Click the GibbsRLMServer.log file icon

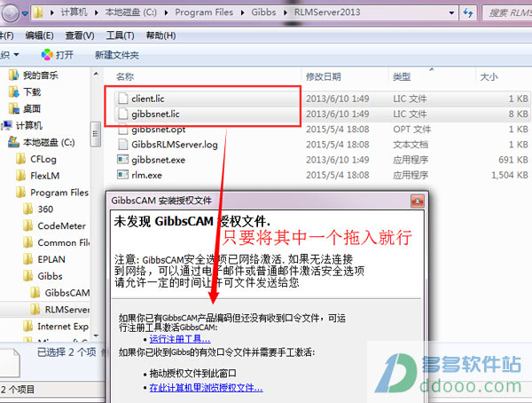(122, 145)
